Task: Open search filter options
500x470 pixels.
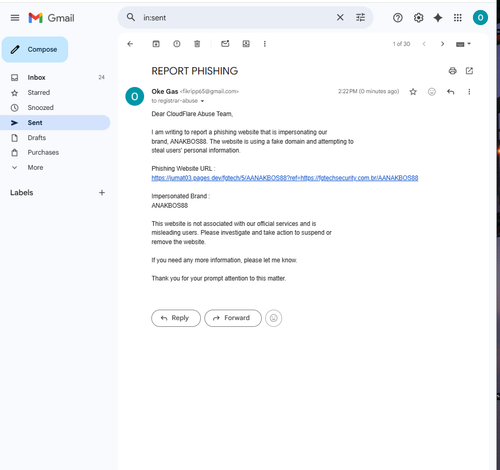Action: (x=360, y=17)
